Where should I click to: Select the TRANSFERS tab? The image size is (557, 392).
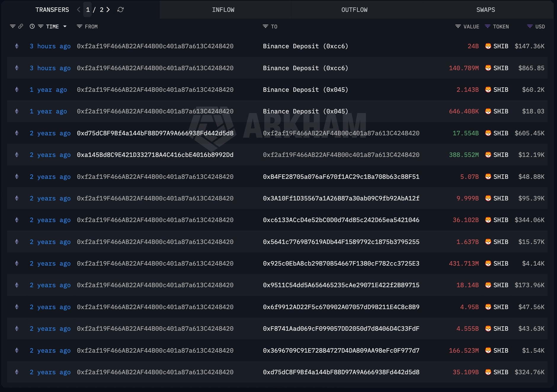pos(52,10)
